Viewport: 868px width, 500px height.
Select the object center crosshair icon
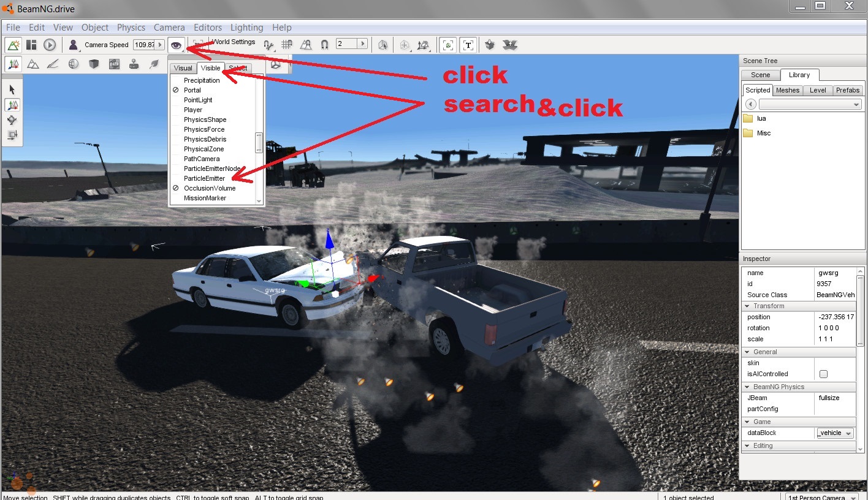click(x=405, y=45)
